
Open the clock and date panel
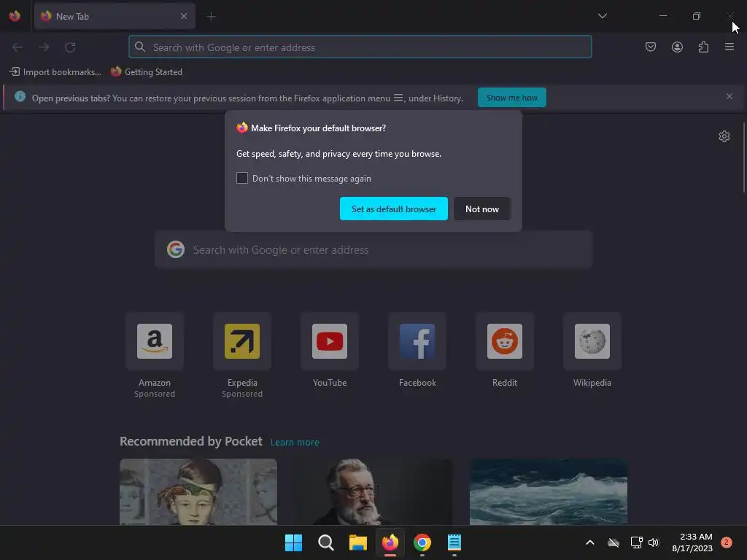click(x=692, y=542)
